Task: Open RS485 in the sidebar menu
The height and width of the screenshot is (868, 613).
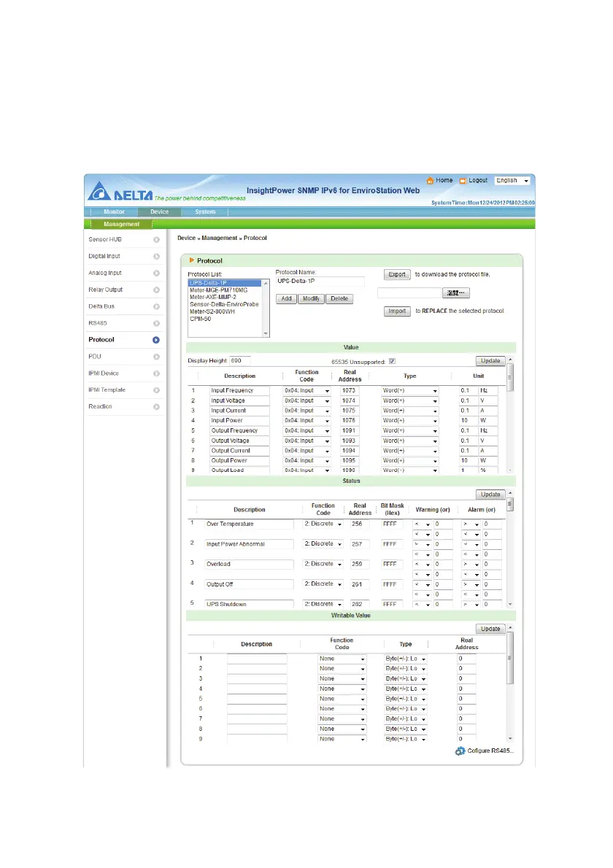Action: coord(98,323)
